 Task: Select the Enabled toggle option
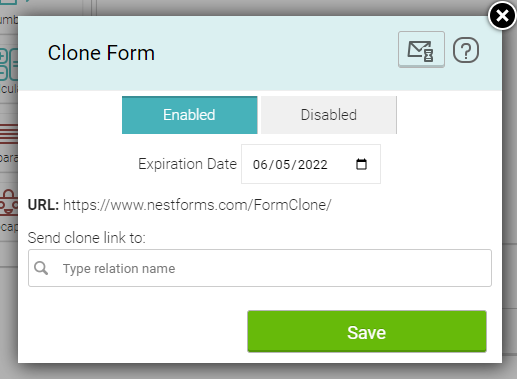tap(189, 115)
